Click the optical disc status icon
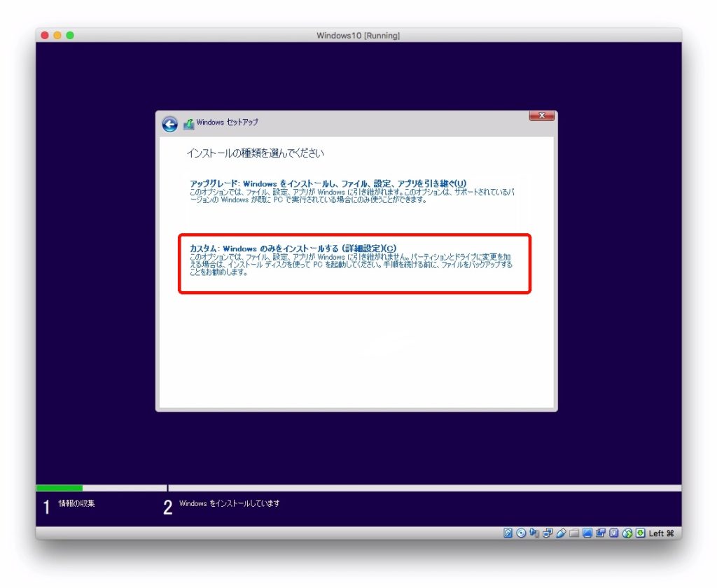The width and height of the screenshot is (717, 588). (521, 533)
